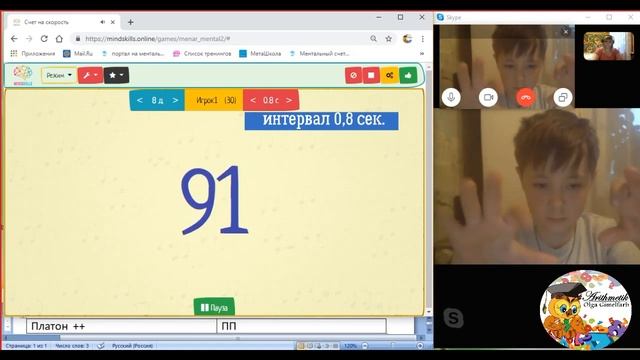
Task: Click the table cell ПП
Action: click(301, 326)
